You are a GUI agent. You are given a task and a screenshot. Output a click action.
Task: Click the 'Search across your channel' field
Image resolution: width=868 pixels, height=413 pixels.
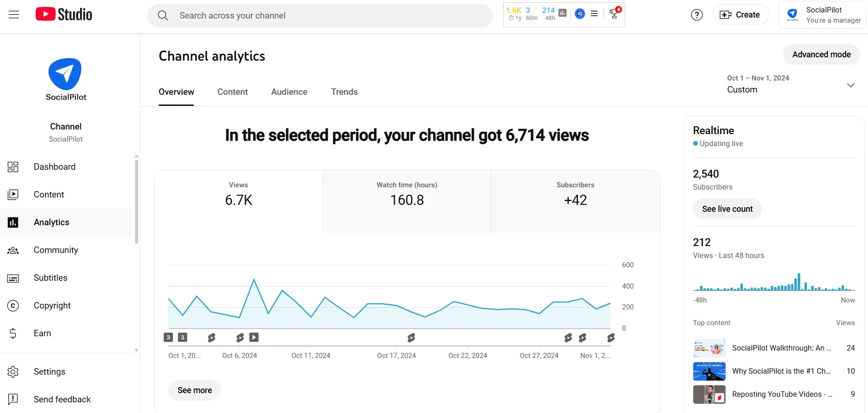(320, 16)
